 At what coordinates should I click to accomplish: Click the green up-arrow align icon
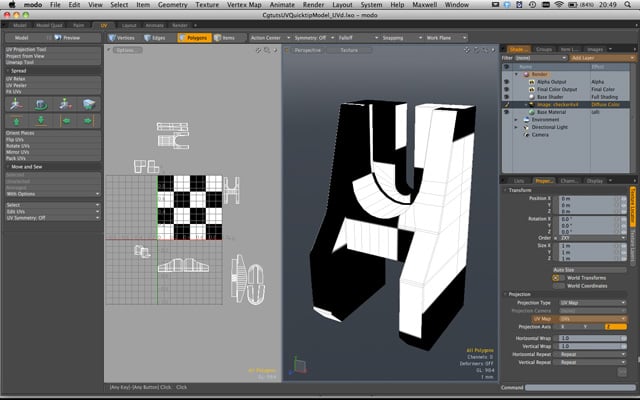click(17, 121)
